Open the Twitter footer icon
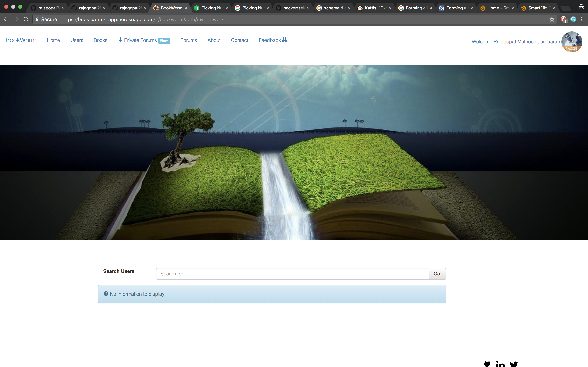588x367 pixels. pyautogui.click(x=514, y=364)
